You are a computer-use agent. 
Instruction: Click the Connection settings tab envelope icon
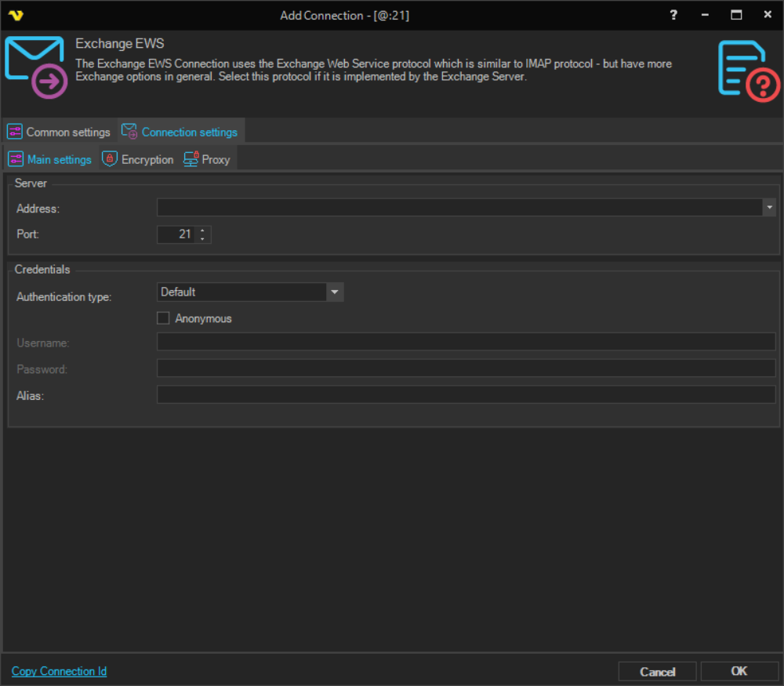tap(129, 132)
